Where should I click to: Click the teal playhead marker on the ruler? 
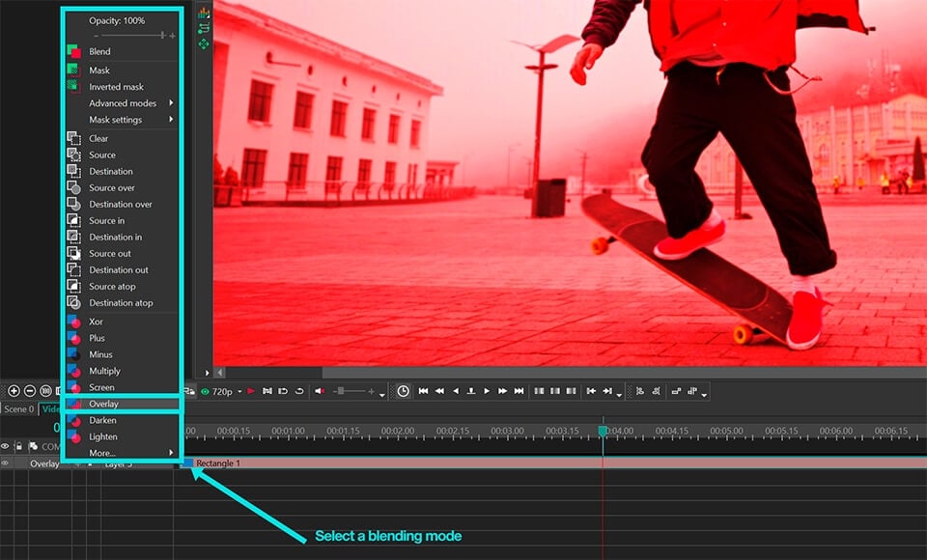coord(603,431)
